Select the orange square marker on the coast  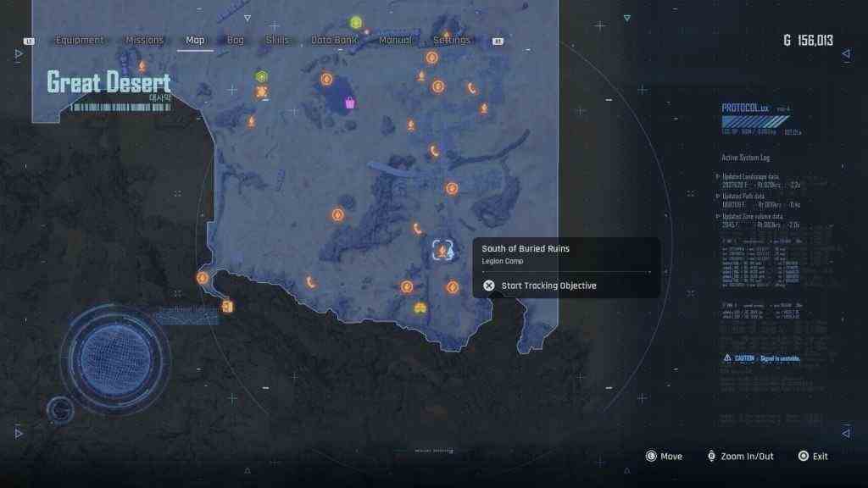pos(227,306)
